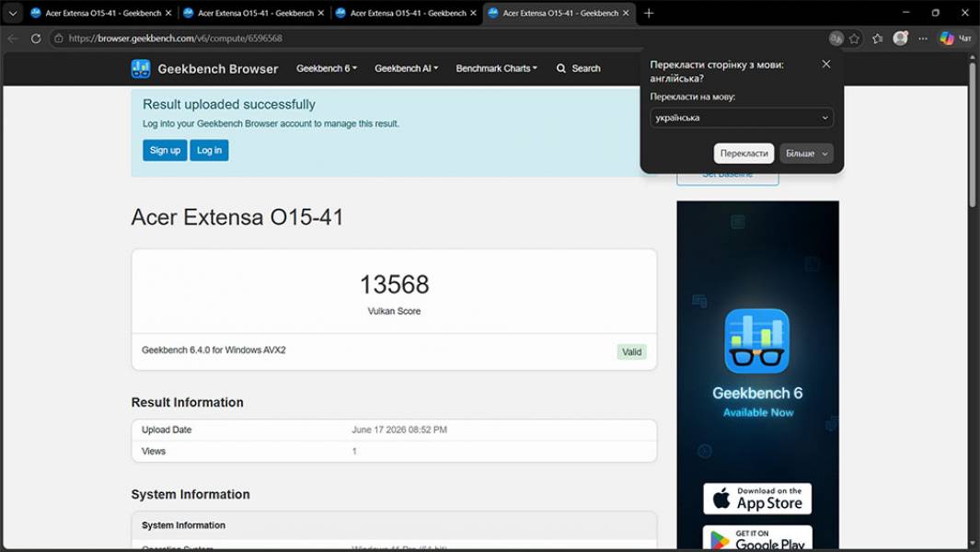Viewport: 980px width, 552px height.
Task: Open the Geekbench 6 dropdown menu
Action: (327, 69)
